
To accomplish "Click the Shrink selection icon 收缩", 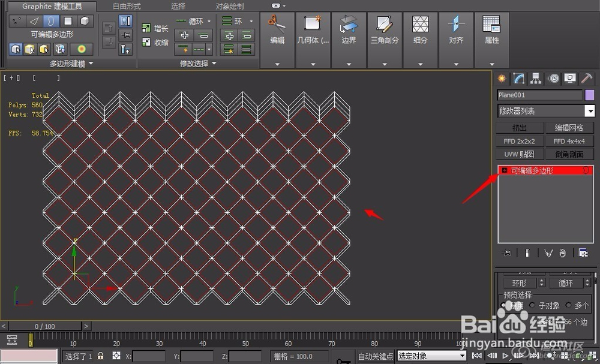I will pyautogui.click(x=146, y=42).
